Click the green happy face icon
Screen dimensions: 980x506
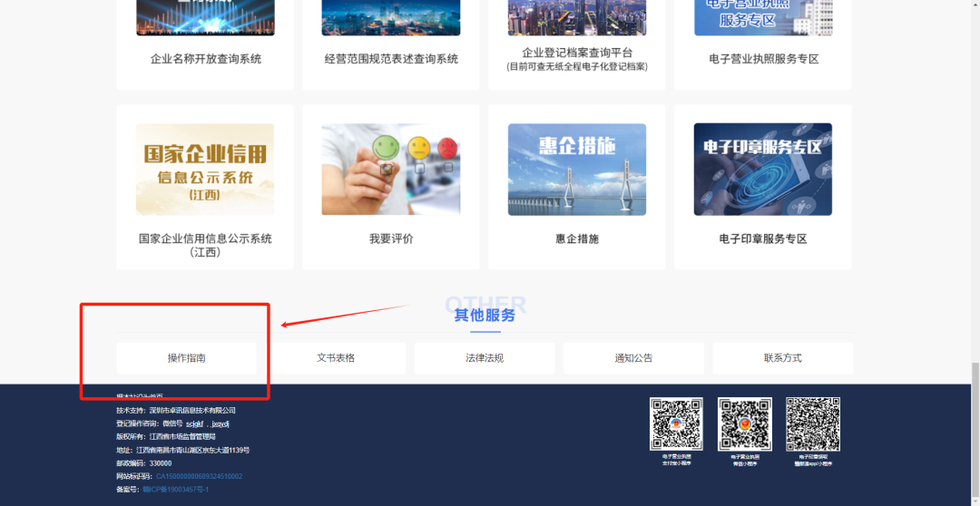tap(386, 148)
